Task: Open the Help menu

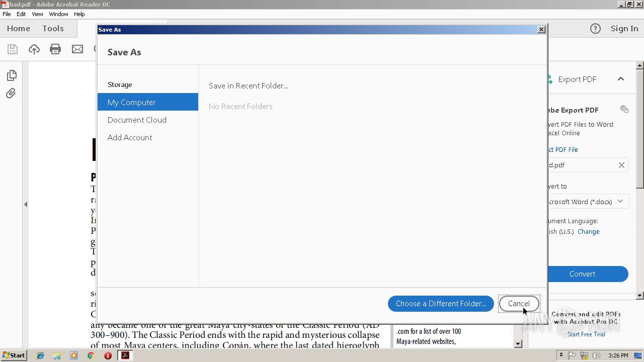Action: (79, 14)
